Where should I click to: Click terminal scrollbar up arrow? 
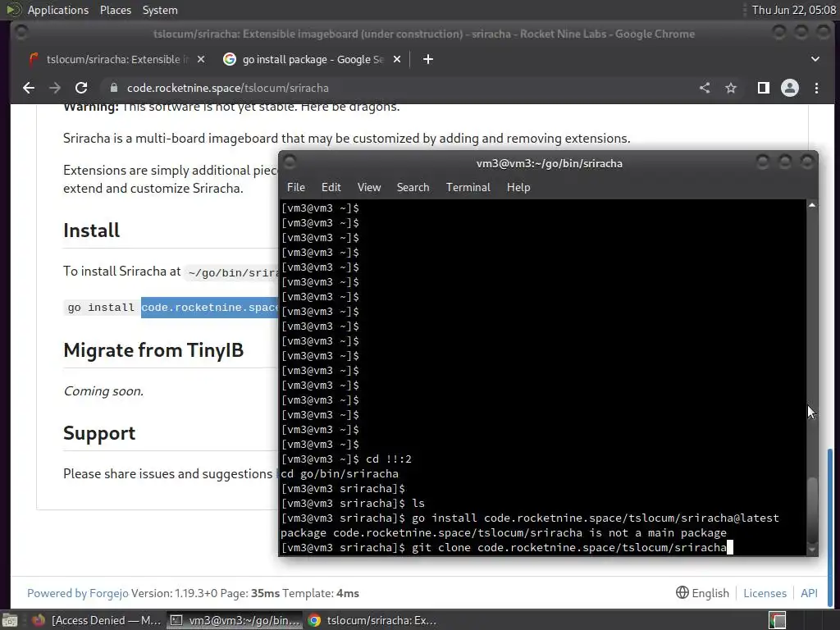point(812,205)
